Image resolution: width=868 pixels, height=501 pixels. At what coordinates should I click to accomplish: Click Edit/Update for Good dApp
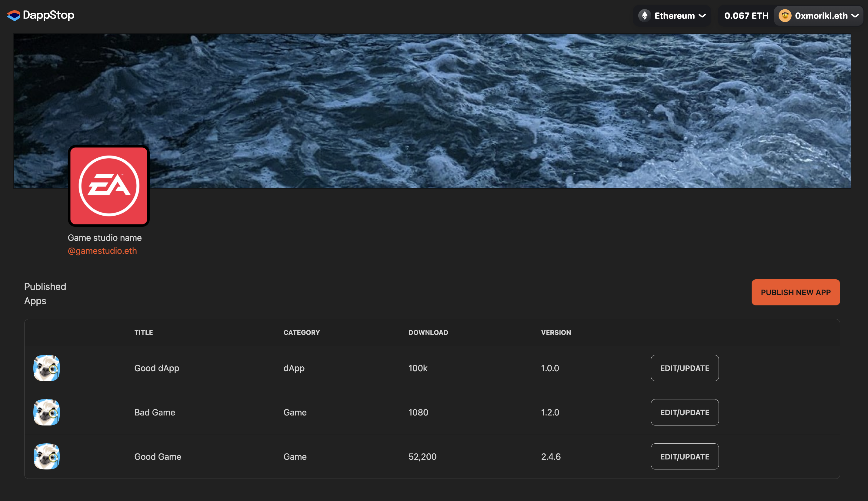[684, 368]
